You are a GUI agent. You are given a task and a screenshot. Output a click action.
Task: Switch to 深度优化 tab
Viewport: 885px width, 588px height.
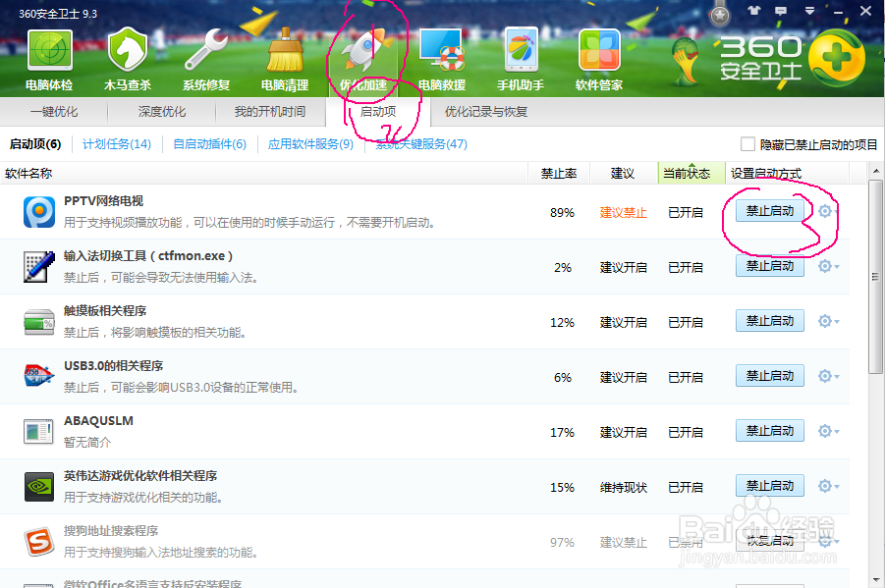coord(162,112)
